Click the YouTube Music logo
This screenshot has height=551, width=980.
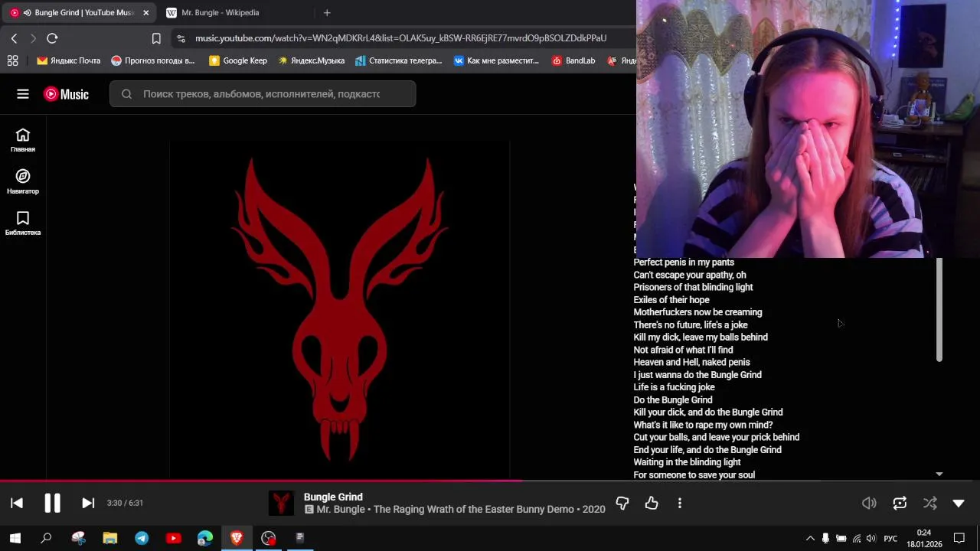click(66, 94)
